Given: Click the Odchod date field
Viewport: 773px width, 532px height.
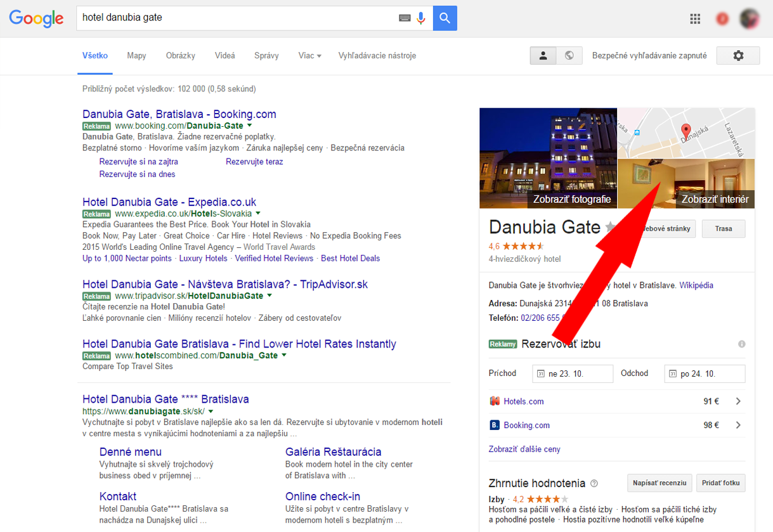Looking at the screenshot, I should (x=705, y=374).
